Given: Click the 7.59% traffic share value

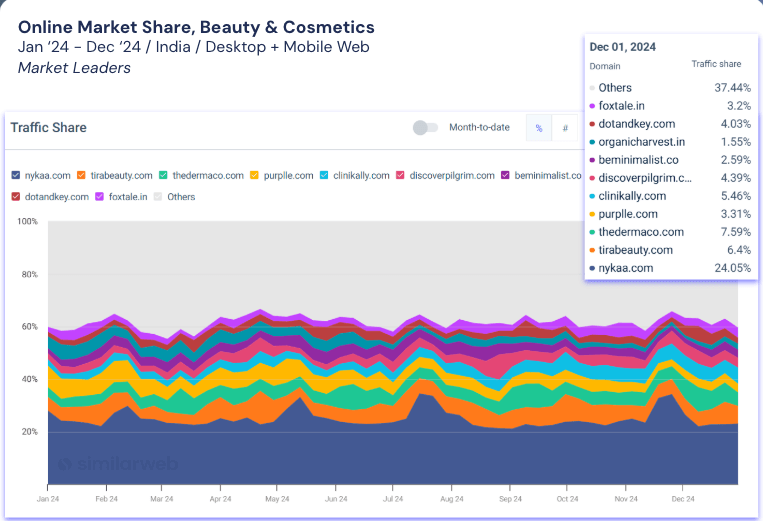Looking at the screenshot, I should (736, 232).
